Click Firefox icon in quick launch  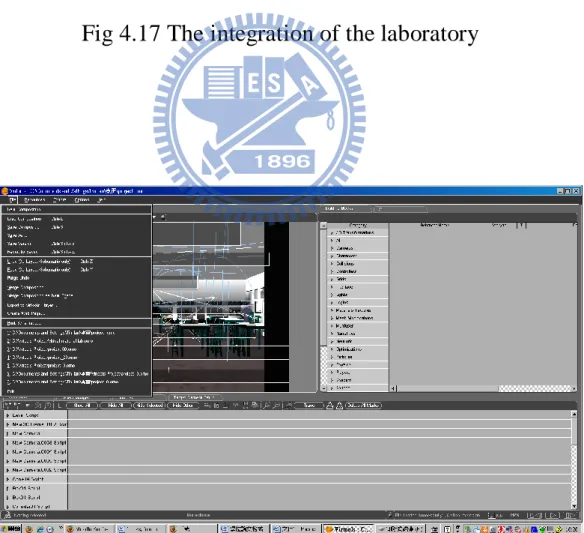click(29, 529)
